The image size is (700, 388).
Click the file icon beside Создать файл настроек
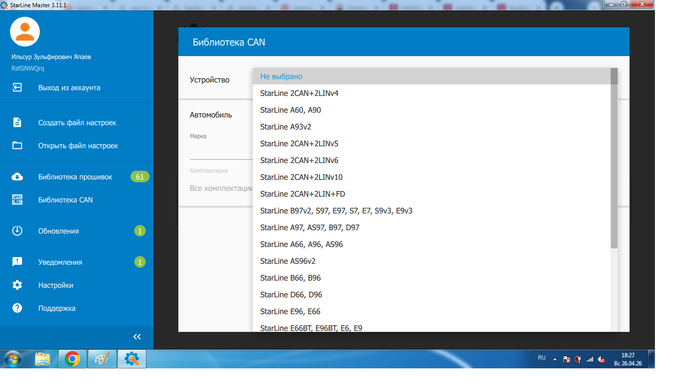(17, 122)
